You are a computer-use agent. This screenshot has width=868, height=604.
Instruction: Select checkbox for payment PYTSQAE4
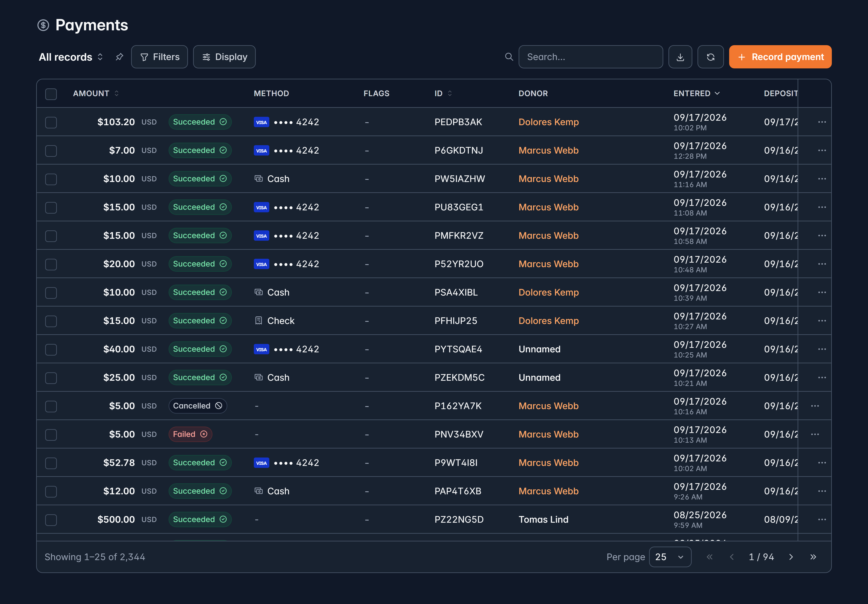click(51, 349)
